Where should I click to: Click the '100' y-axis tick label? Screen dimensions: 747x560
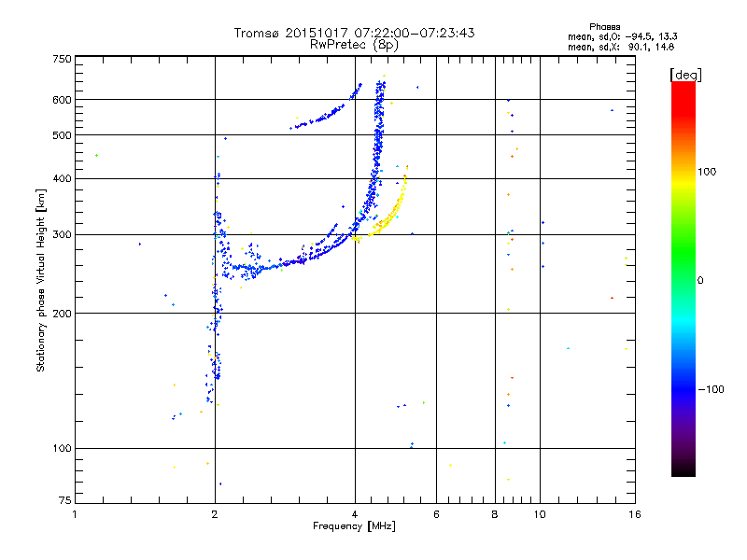(x=62, y=448)
